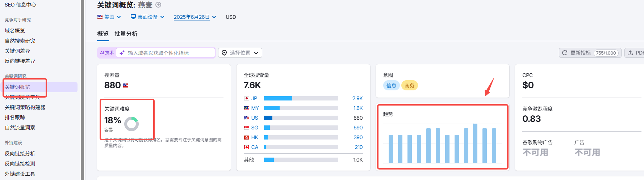This screenshot has width=644, height=180.
Task: Switch to the 概览 tab
Action: click(103, 34)
